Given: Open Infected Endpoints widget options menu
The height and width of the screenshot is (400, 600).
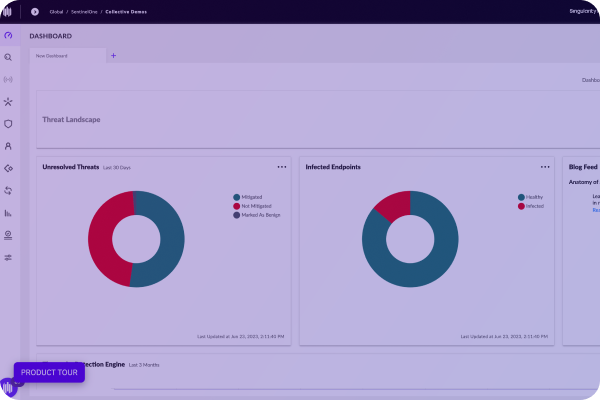Looking at the screenshot, I should point(545,167).
